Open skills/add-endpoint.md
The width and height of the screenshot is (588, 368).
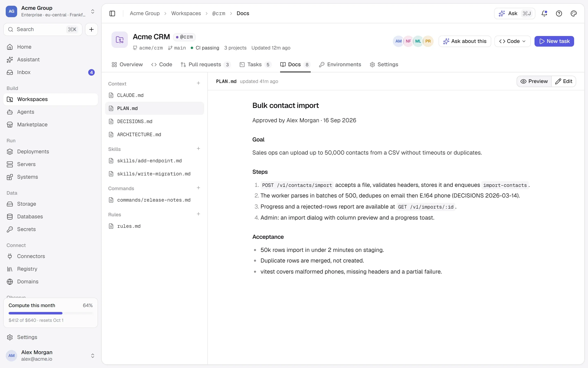(x=154, y=161)
